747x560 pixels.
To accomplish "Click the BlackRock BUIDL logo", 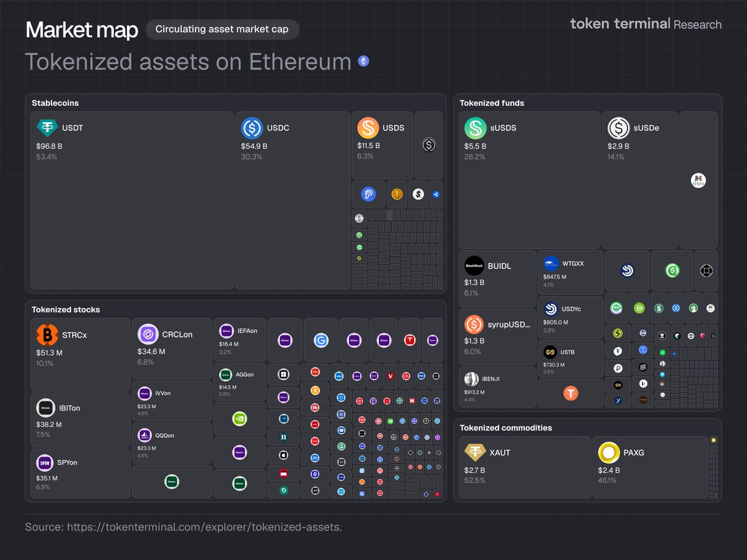I will click(474, 266).
